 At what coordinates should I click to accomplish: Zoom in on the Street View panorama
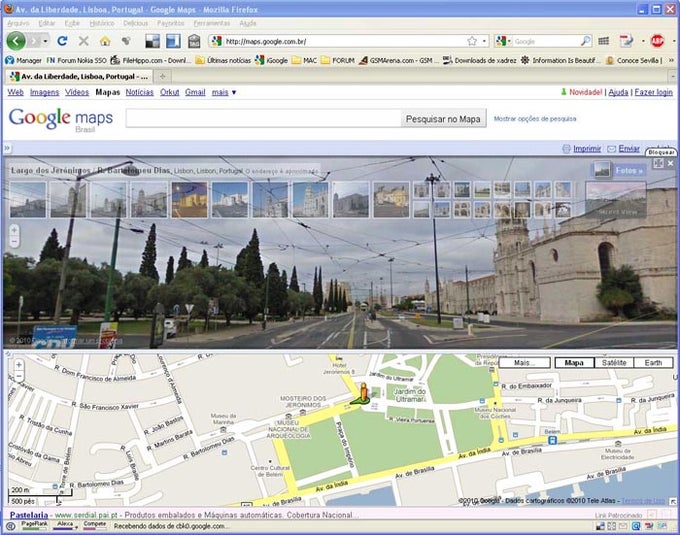pos(14,230)
